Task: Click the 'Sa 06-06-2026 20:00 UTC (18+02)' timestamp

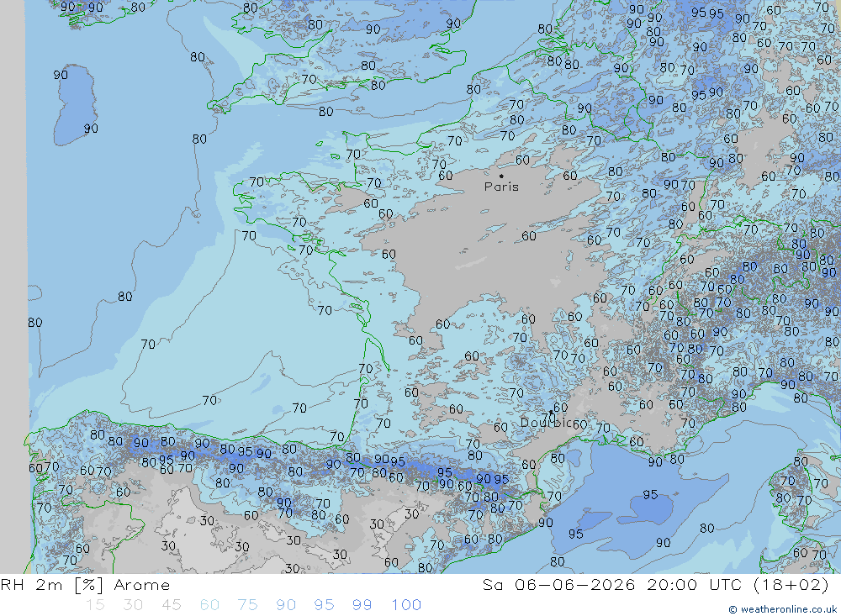Action: (x=656, y=585)
